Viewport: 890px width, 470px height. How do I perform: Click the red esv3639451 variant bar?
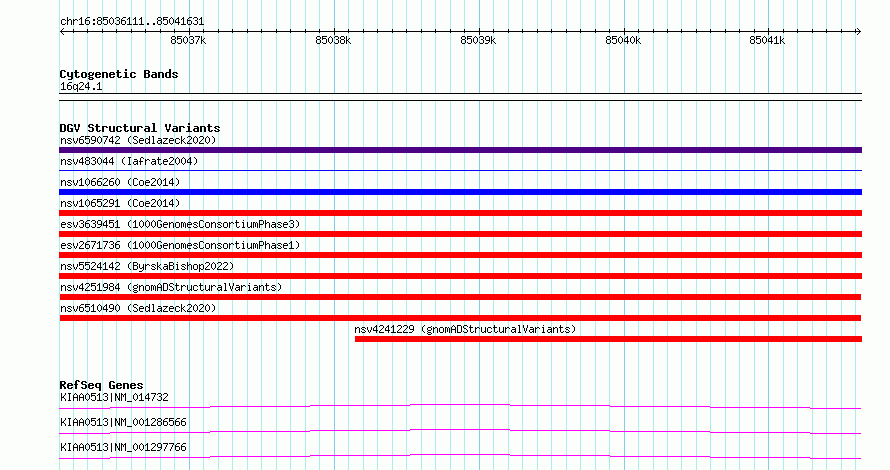coord(460,234)
